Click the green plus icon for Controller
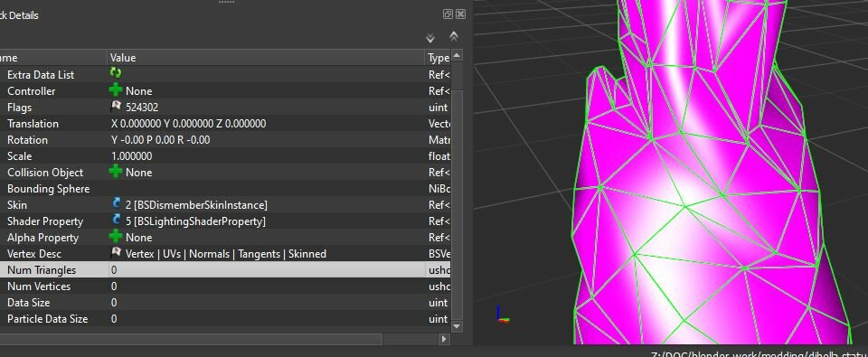 [116, 90]
